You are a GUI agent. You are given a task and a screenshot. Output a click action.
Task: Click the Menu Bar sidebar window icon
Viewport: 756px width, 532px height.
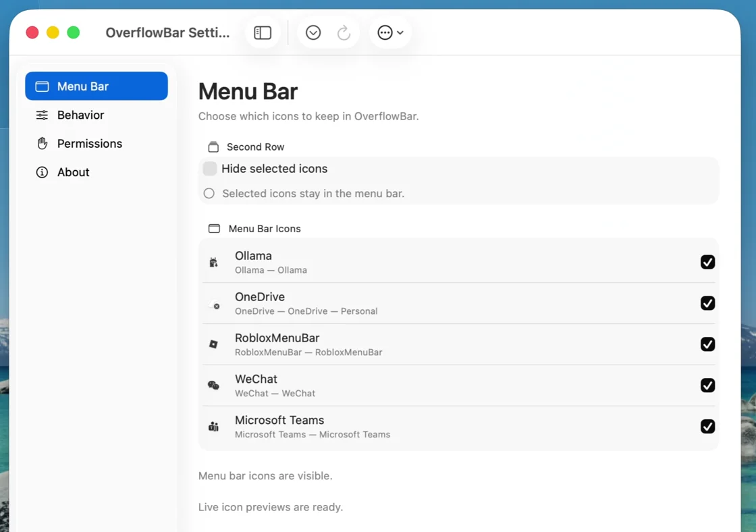(x=42, y=86)
